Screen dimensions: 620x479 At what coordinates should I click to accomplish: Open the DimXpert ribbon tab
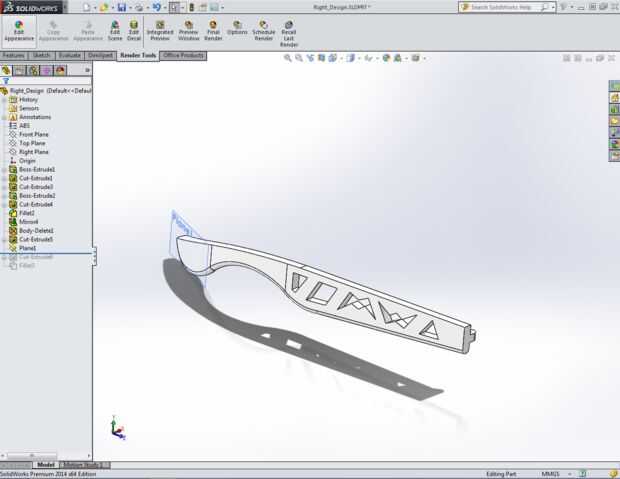tap(100, 55)
